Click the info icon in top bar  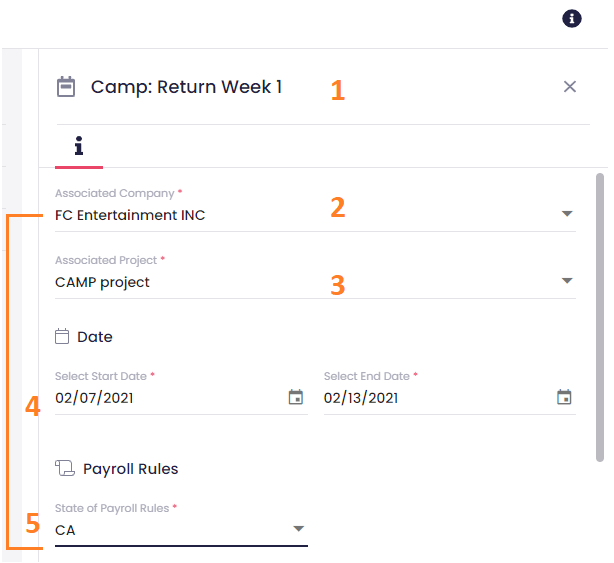[x=572, y=18]
